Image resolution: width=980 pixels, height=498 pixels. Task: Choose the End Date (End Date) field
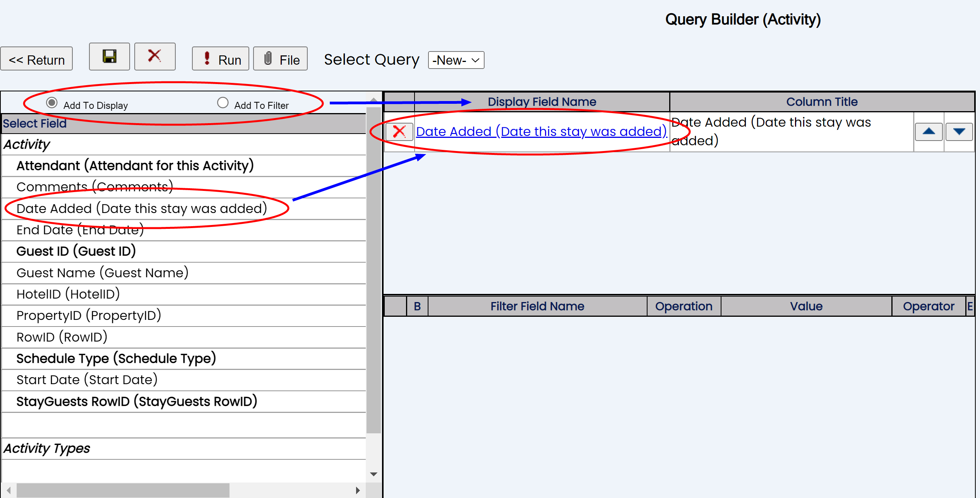click(x=184, y=230)
